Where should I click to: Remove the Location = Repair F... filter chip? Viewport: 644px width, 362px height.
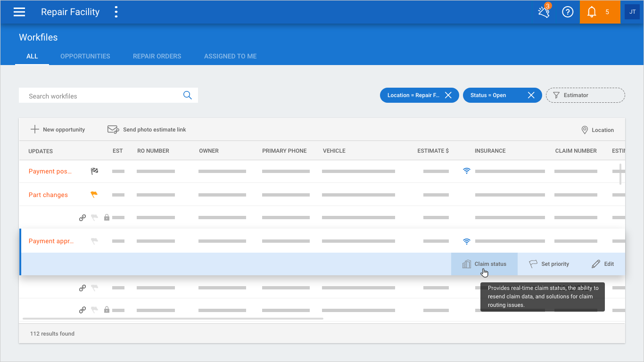[448, 95]
